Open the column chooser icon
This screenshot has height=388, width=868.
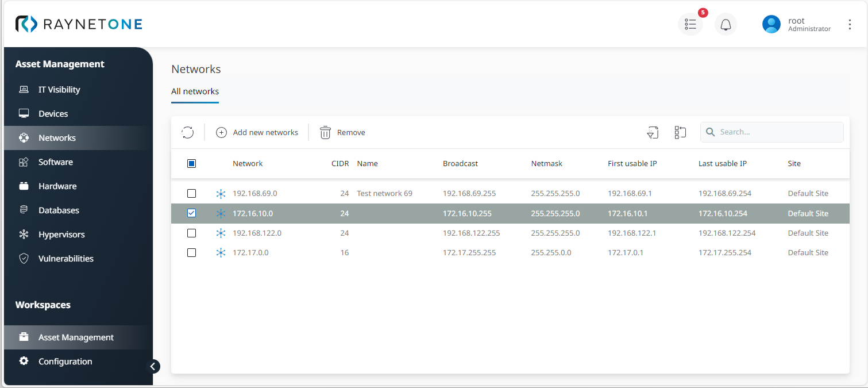click(680, 132)
